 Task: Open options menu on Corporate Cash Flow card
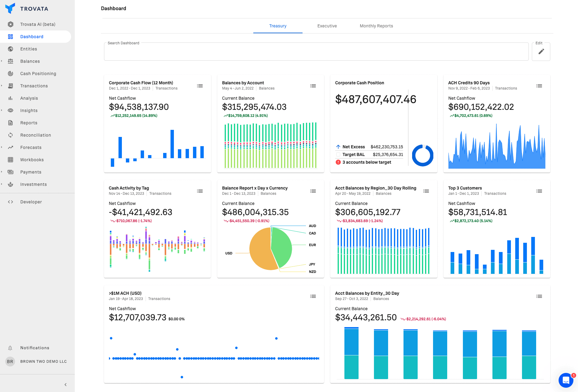[200, 86]
